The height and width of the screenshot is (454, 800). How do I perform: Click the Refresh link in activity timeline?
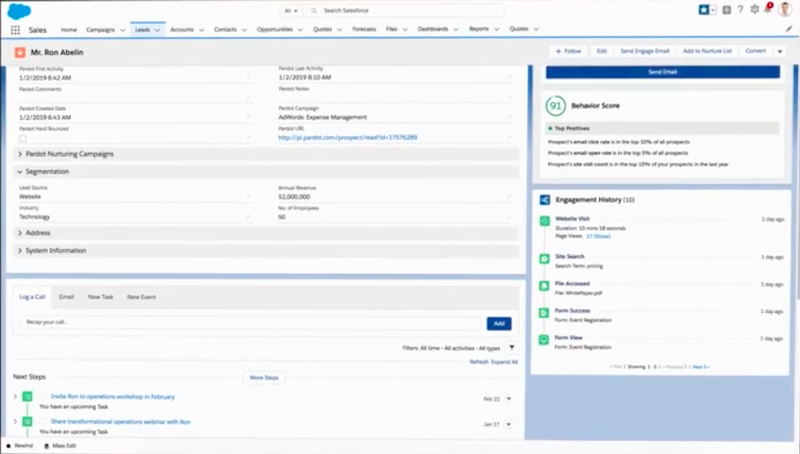point(479,362)
